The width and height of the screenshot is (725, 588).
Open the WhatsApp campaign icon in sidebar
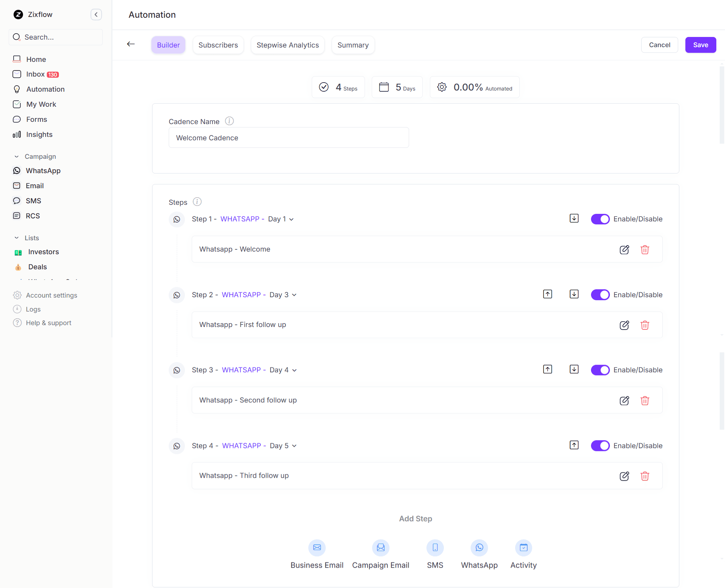17,170
